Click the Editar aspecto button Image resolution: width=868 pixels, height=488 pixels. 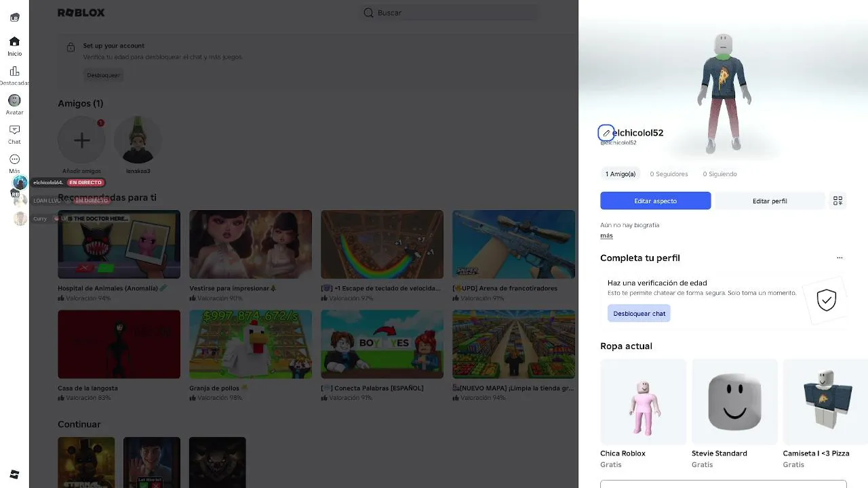[x=655, y=201]
